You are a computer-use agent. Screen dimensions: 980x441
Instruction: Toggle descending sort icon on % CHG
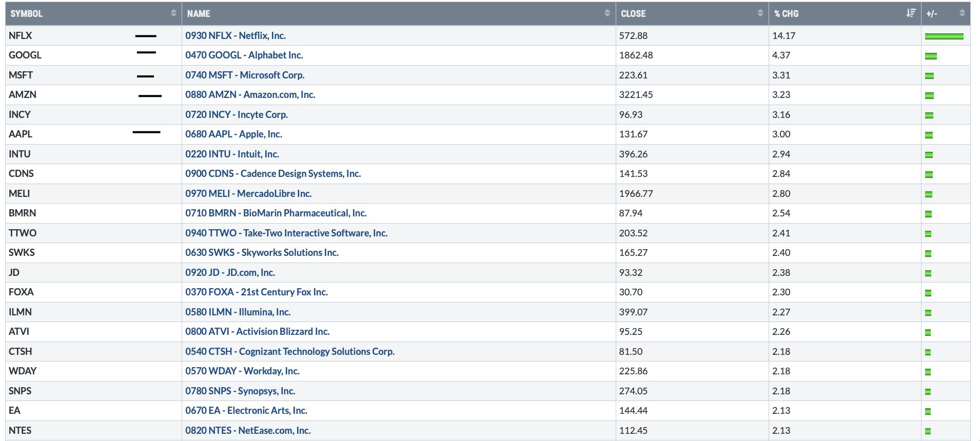point(911,13)
